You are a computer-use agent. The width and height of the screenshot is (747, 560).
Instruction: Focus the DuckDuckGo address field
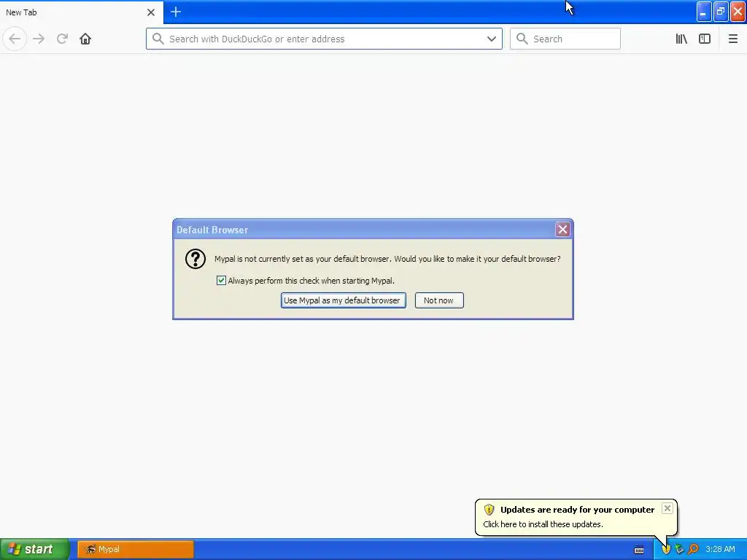click(x=324, y=39)
